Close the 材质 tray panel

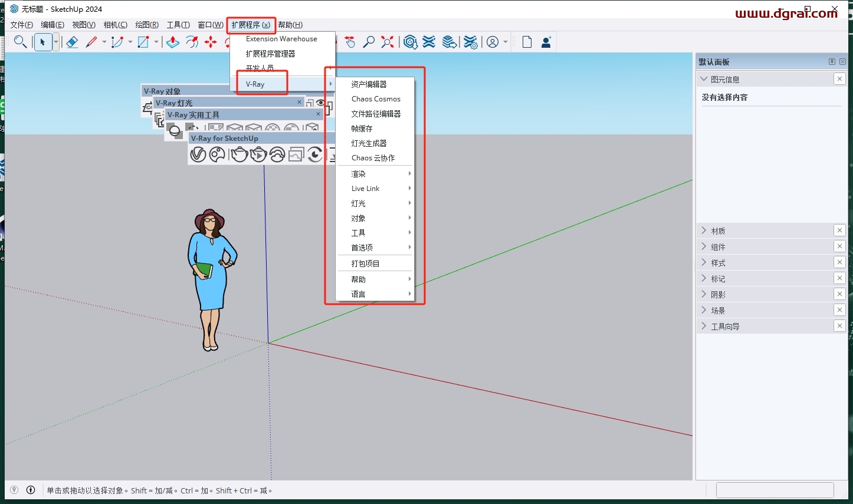[839, 230]
